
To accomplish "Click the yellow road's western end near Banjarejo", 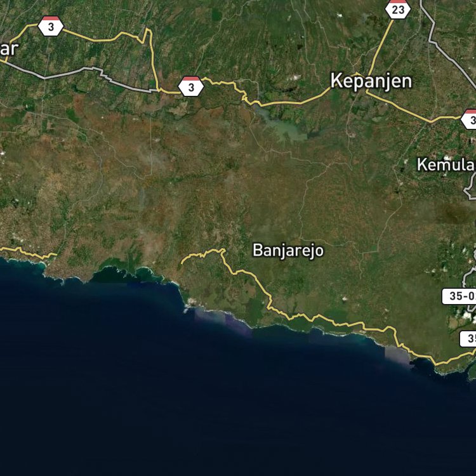I will pyautogui.click(x=182, y=262).
